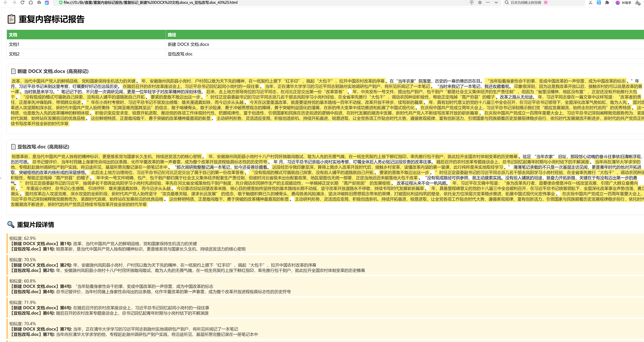Click the 【新建 DOCX 文档.docx】第7句 line
This screenshot has height=342, width=644.
tap(124, 329)
